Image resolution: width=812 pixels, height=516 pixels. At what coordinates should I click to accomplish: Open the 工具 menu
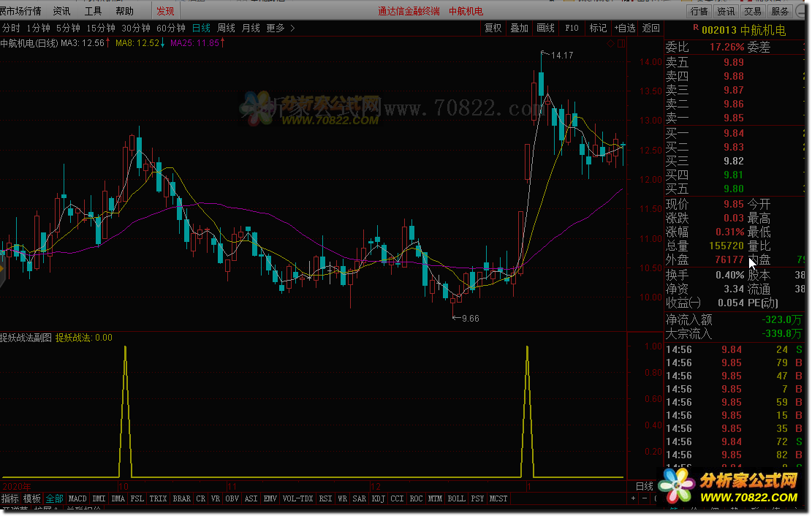tap(94, 11)
